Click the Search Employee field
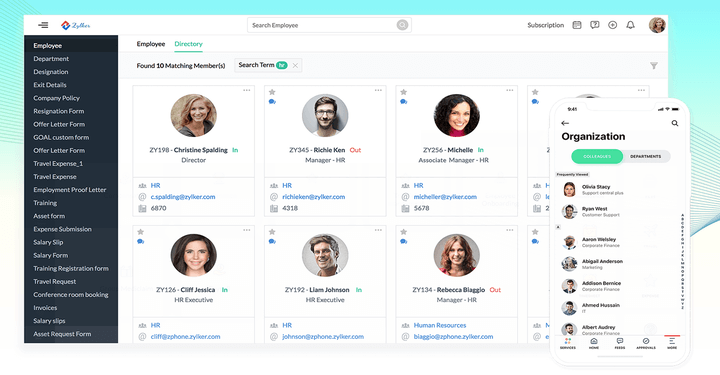 pyautogui.click(x=329, y=25)
